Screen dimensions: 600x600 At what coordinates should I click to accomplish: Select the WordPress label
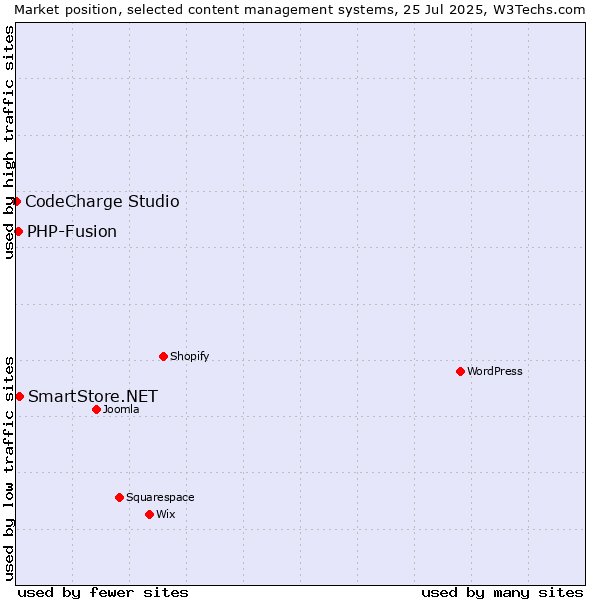click(495, 372)
